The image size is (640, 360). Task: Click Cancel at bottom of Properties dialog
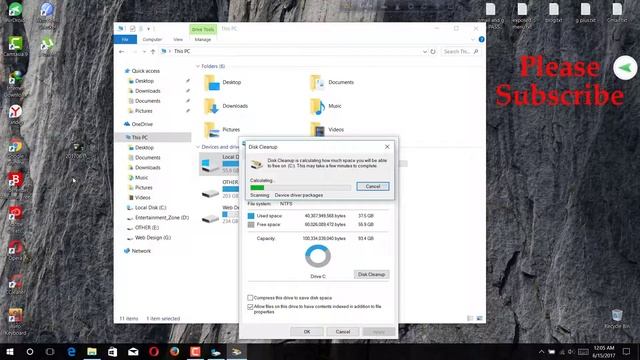tap(343, 331)
